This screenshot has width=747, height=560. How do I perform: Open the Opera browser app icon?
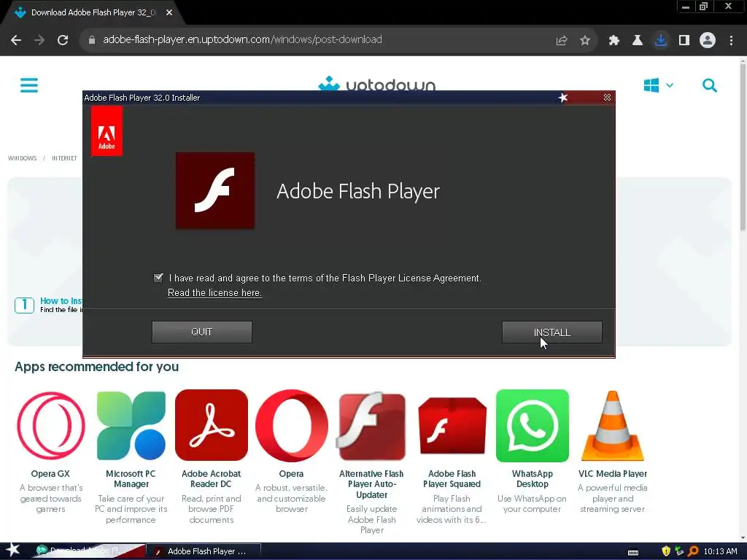pos(292,425)
